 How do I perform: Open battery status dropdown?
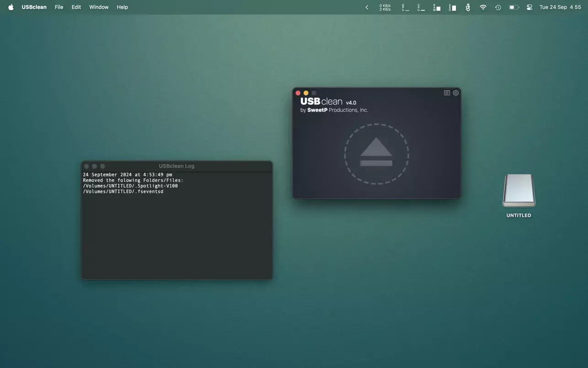[x=514, y=7]
